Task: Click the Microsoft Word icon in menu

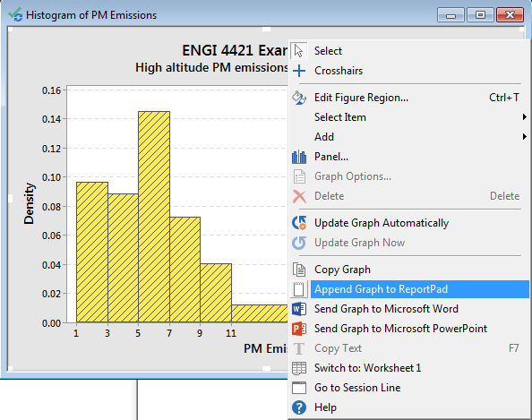Action: [299, 309]
